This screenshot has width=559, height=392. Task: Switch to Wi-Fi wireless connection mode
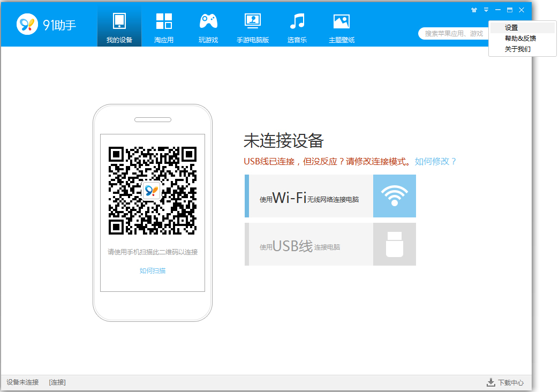click(x=330, y=196)
